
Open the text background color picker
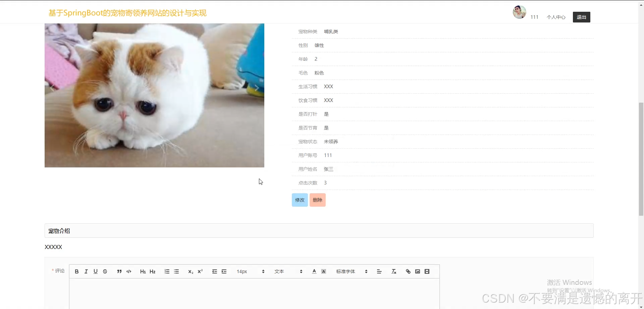click(324, 271)
